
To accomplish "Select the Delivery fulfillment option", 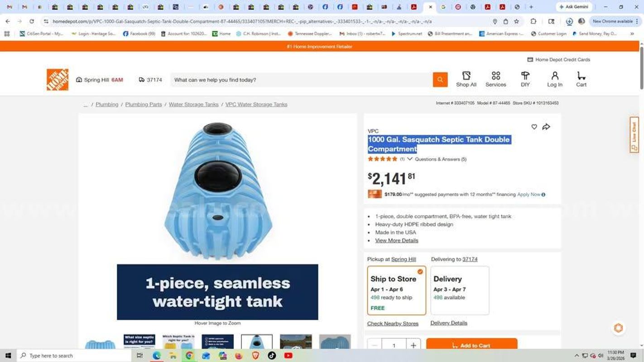I will click(x=460, y=291).
